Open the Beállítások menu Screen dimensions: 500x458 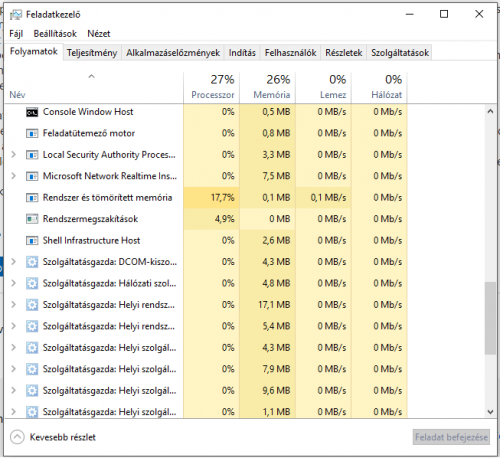click(55, 34)
